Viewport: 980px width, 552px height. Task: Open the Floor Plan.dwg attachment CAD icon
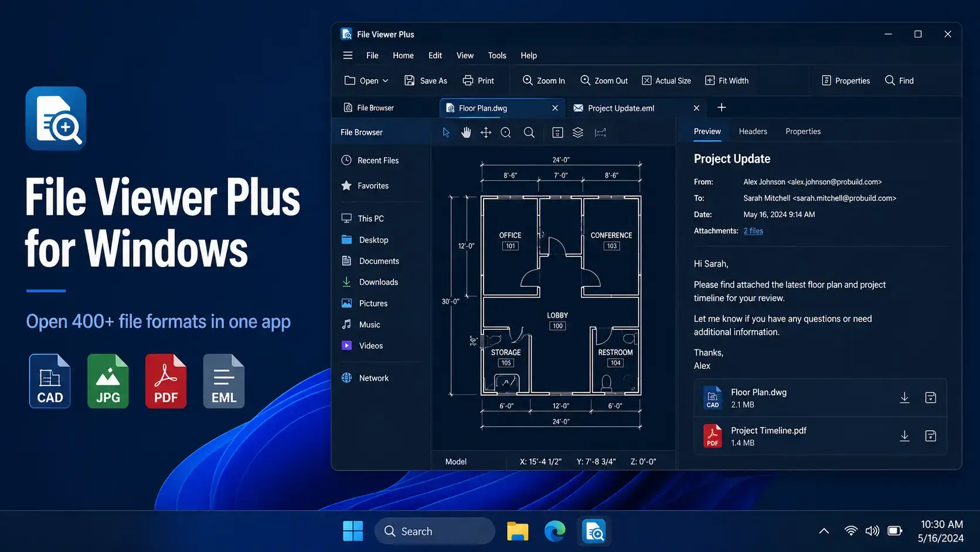click(712, 398)
